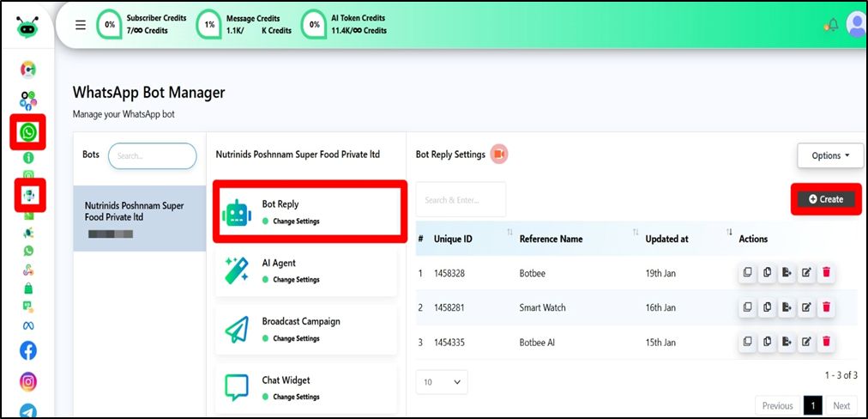Click the Facebook icon in the sidebar

(x=28, y=350)
